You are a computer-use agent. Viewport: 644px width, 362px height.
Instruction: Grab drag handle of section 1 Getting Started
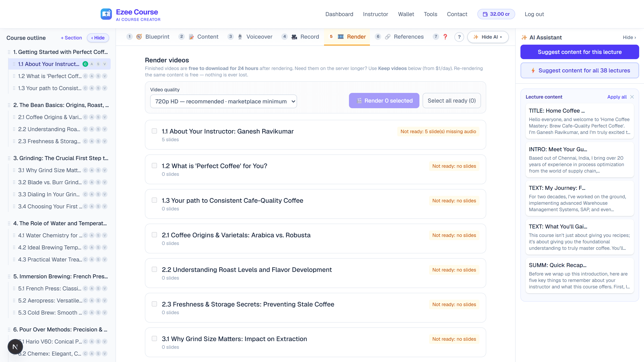[9, 52]
